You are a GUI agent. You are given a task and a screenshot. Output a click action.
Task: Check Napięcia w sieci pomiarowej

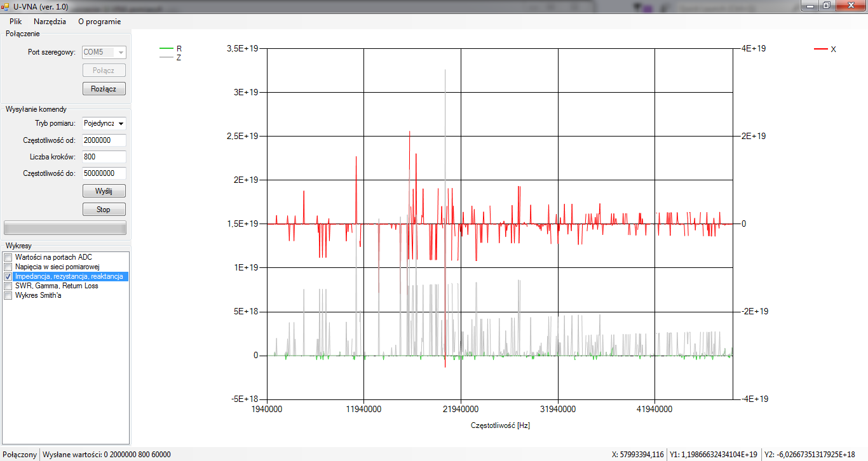(8, 267)
